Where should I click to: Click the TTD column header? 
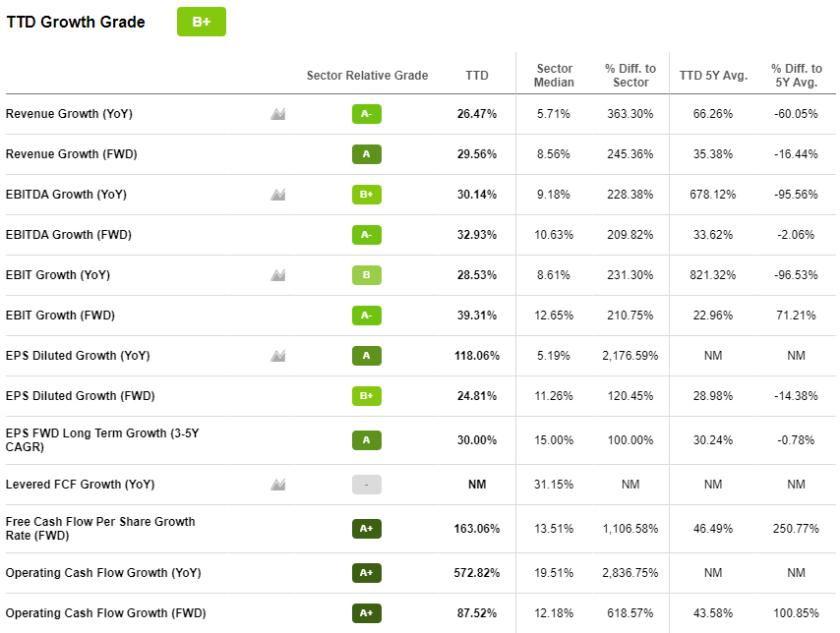pyautogui.click(x=477, y=76)
